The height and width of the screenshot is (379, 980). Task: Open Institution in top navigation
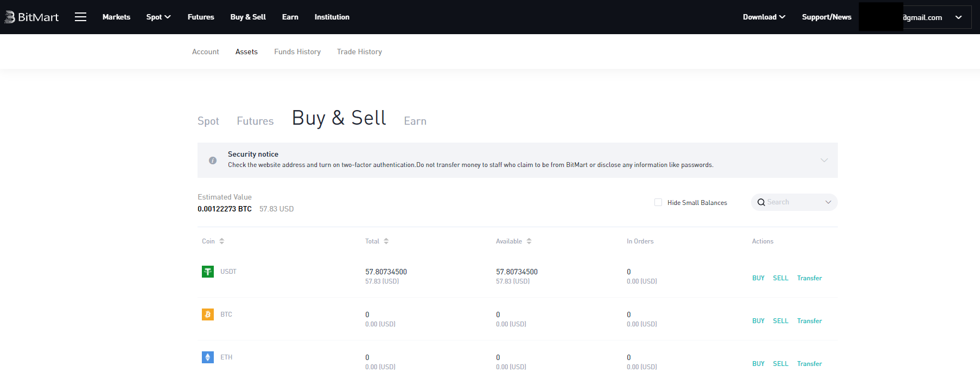pos(332,17)
